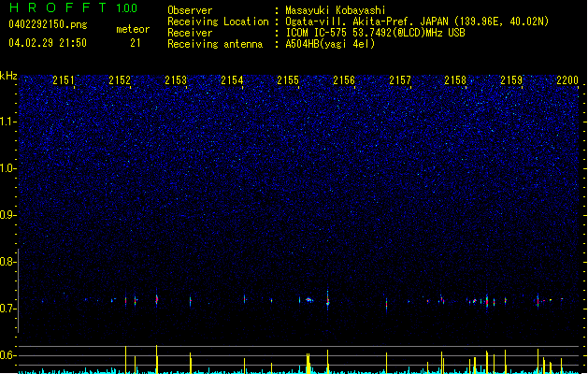Click time axis marker 2158
The height and width of the screenshot is (374, 588).
click(x=455, y=80)
